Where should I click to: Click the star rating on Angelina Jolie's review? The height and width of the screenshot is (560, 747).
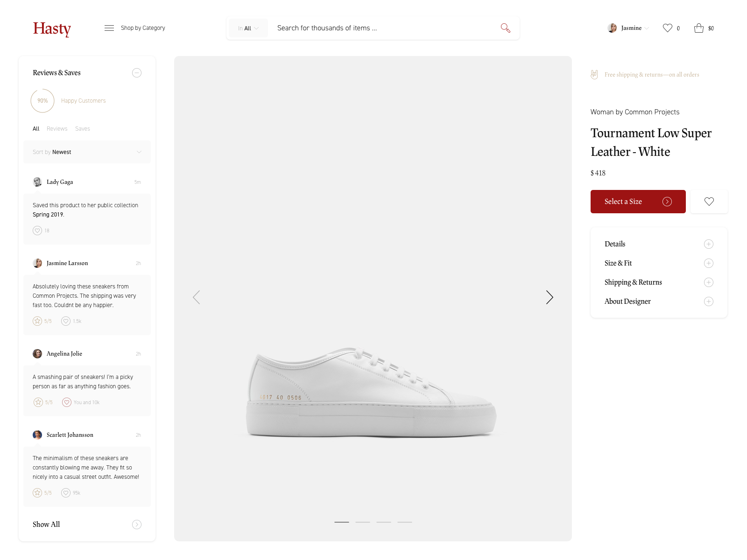(x=38, y=402)
